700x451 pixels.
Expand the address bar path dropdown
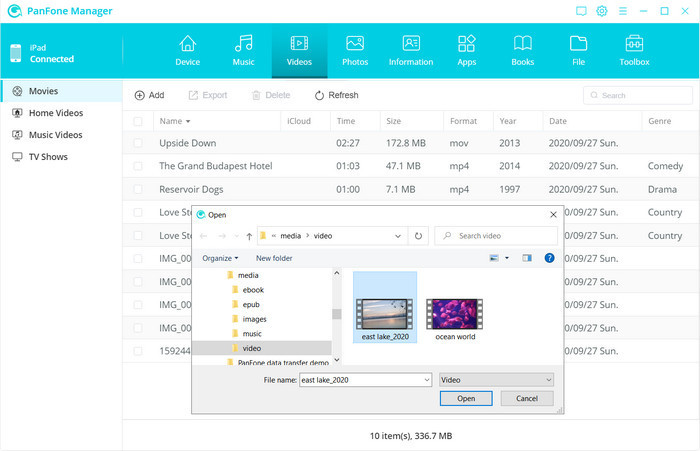[398, 236]
